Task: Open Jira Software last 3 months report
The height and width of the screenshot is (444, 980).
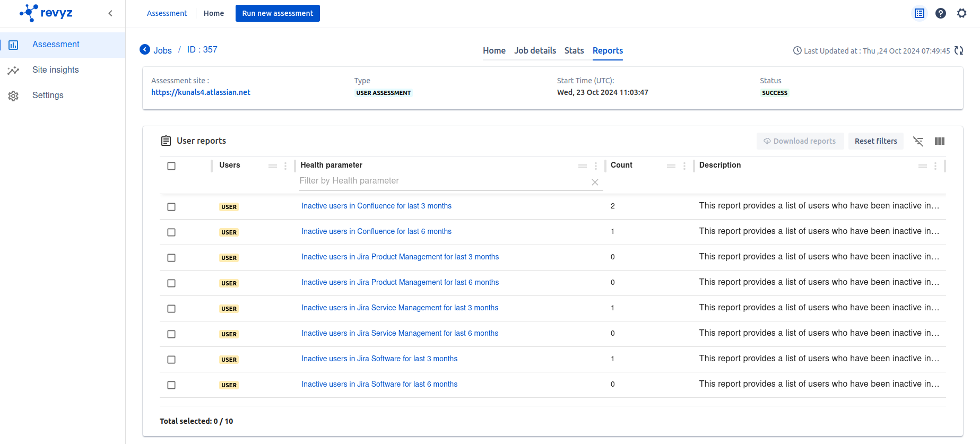Action: pos(379,359)
